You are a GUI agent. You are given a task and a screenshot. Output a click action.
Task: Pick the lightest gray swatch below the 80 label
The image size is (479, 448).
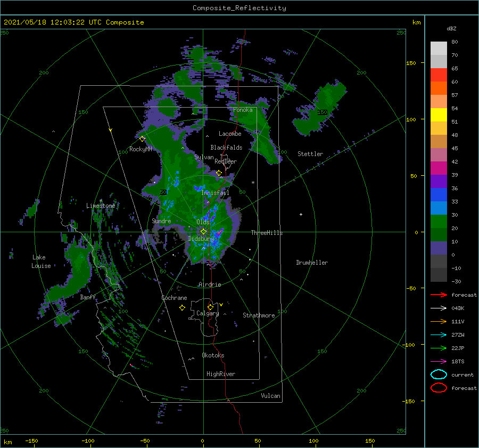pyautogui.click(x=439, y=48)
